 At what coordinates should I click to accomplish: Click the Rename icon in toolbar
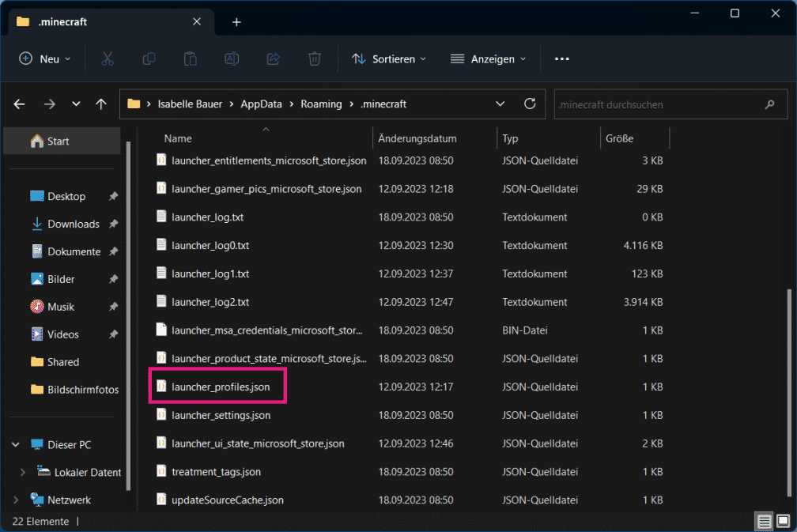(232, 59)
